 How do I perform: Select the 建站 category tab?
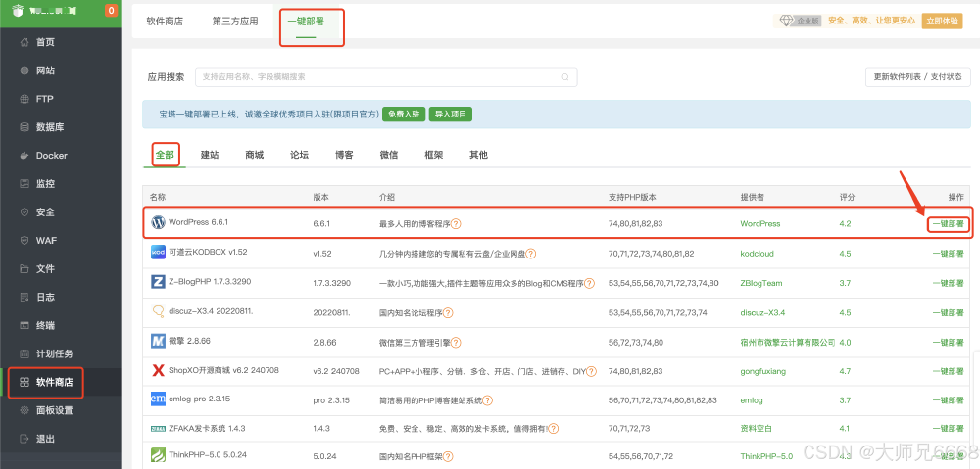[210, 155]
